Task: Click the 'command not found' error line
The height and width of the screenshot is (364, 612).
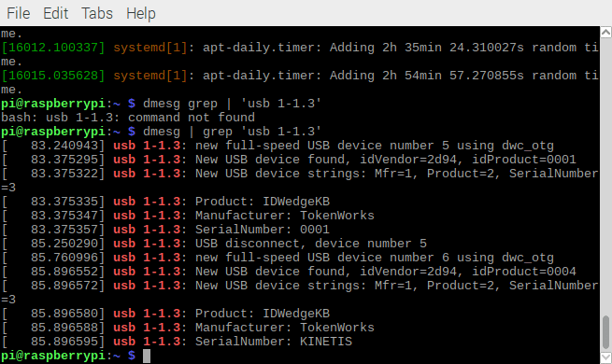Action: click(x=128, y=118)
